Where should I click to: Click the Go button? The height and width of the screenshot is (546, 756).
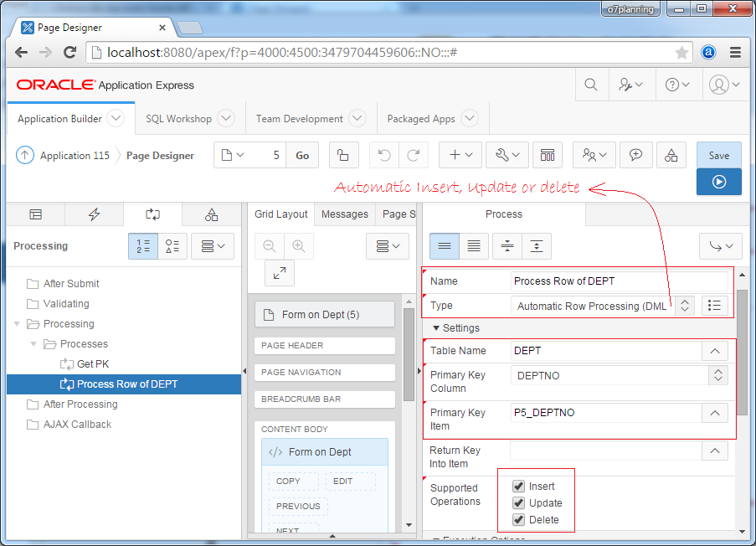[302, 155]
